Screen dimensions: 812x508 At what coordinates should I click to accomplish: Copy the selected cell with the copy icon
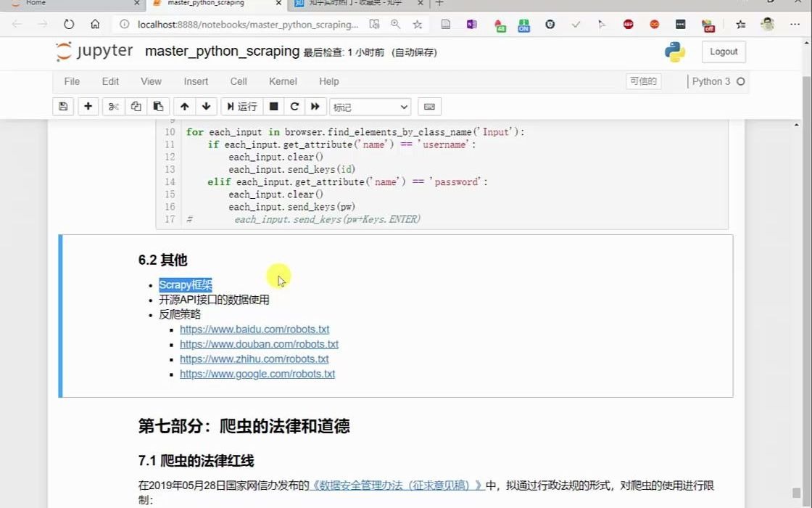point(136,106)
